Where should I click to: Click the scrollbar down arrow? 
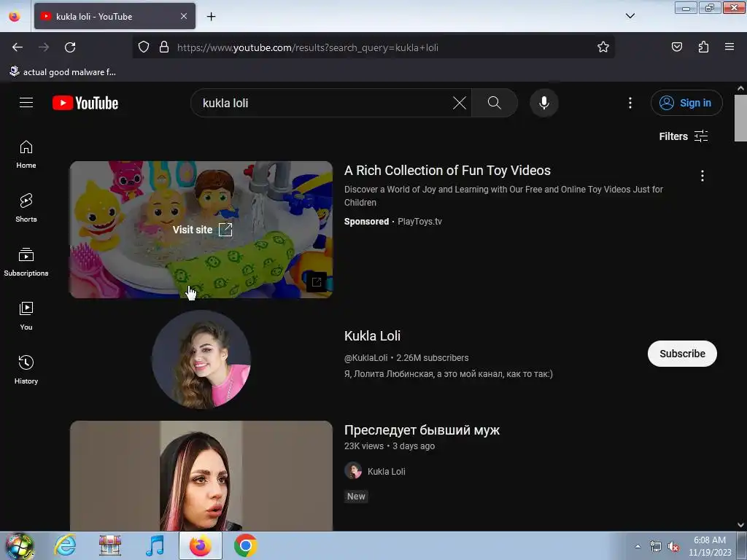(740, 525)
